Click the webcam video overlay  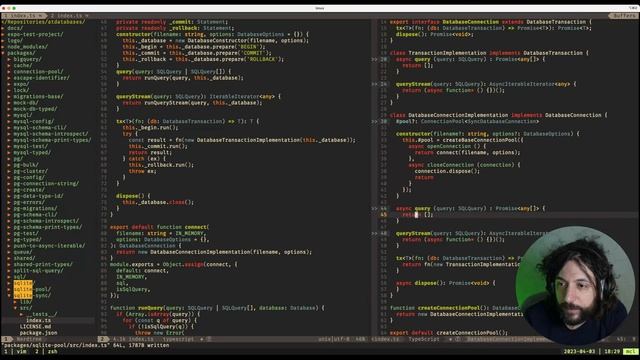[x=576, y=285]
